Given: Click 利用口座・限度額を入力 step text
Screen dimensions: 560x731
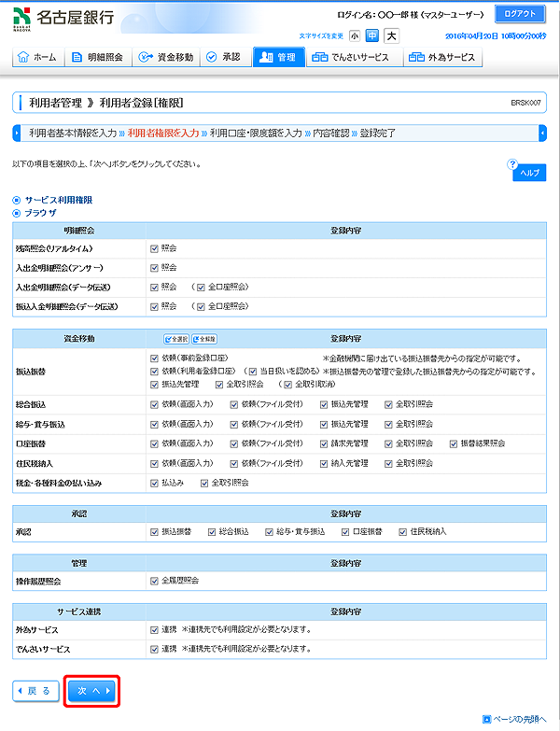Looking at the screenshot, I should [256, 133].
